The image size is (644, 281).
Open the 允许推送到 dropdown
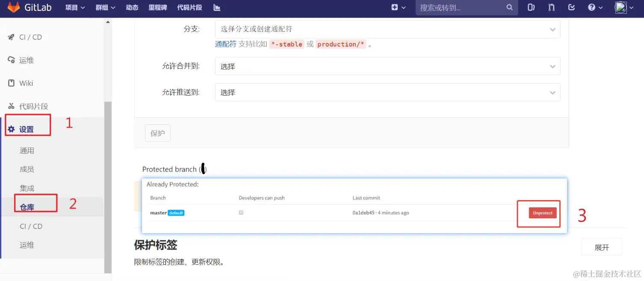(x=387, y=92)
